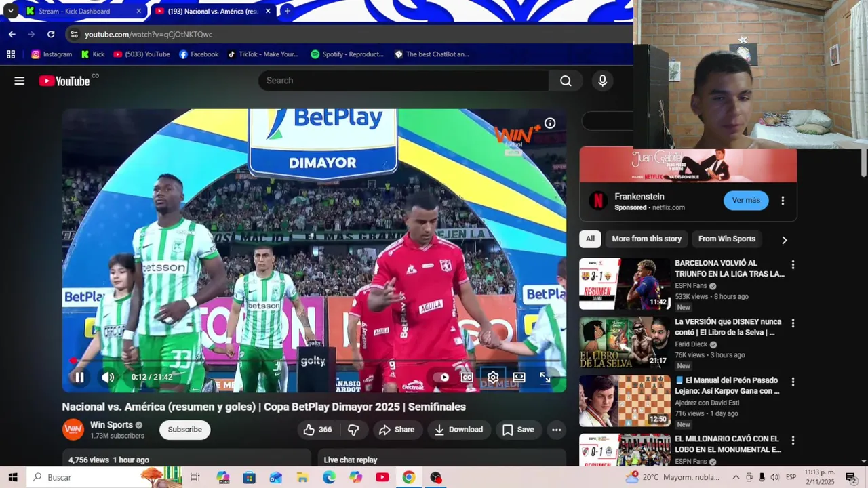The image size is (868, 488).
Task: Click the search magnifier button
Action: 566,81
